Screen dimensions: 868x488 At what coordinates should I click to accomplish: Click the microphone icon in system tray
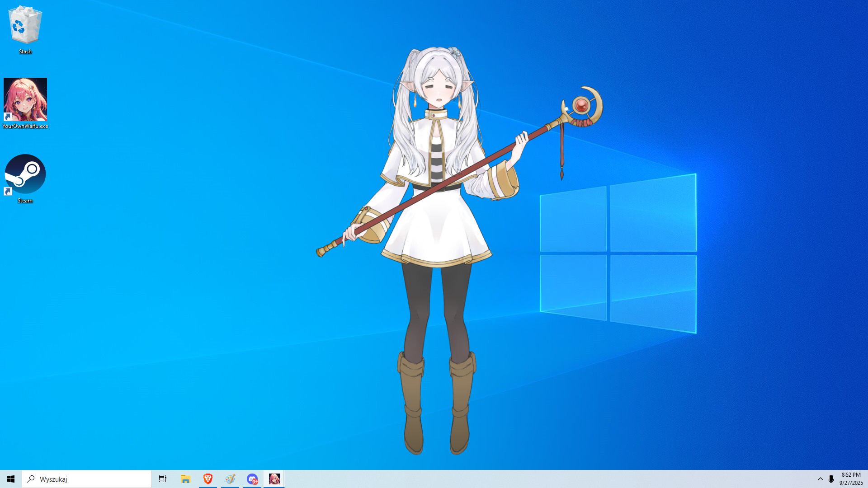(831, 479)
